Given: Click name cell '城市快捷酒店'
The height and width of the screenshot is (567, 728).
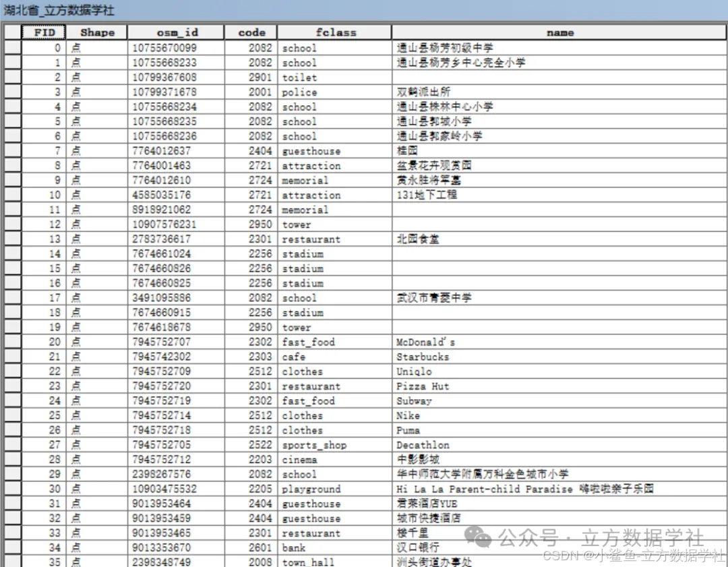Looking at the screenshot, I should (559, 518).
